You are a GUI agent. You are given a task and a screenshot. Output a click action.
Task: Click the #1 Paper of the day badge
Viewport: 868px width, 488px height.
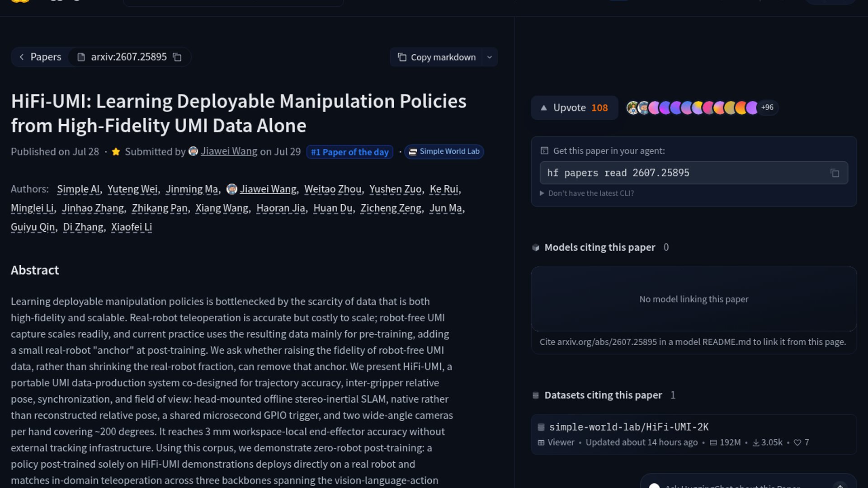[x=349, y=152]
